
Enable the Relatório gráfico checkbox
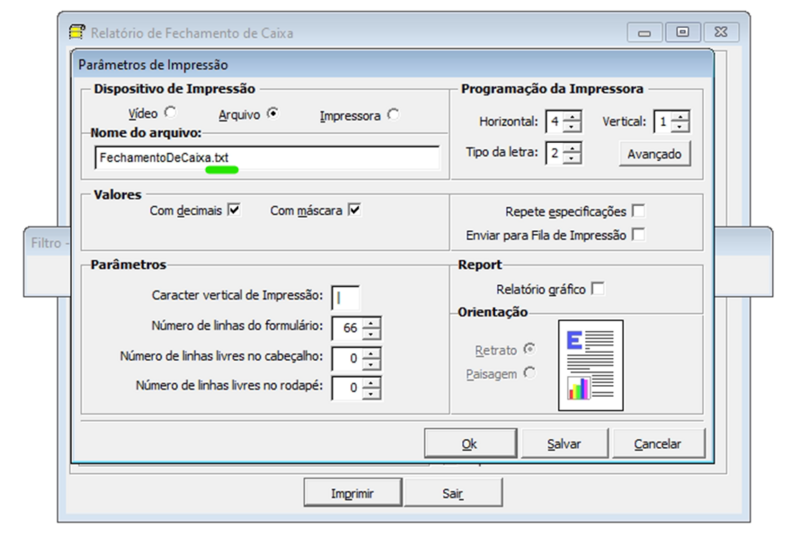[x=598, y=288]
